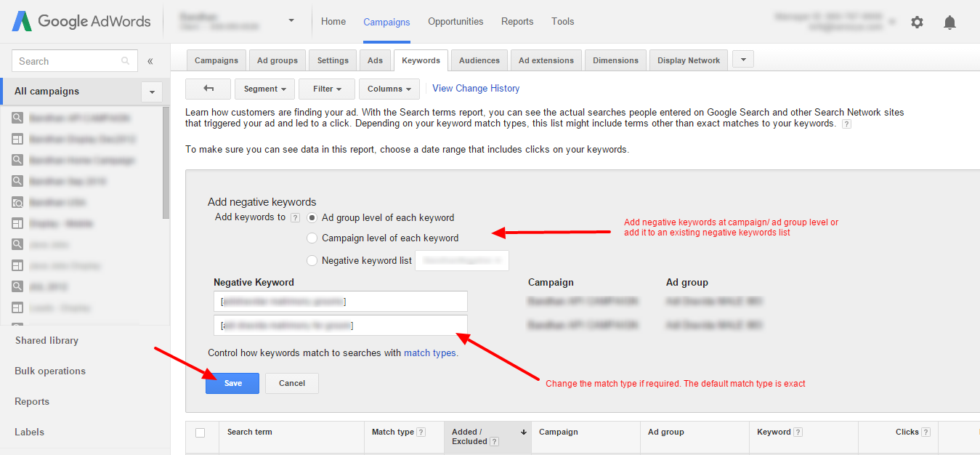Image resolution: width=980 pixels, height=455 pixels.
Task: Collapse the sidebar with double-chevron icon
Action: (x=150, y=61)
